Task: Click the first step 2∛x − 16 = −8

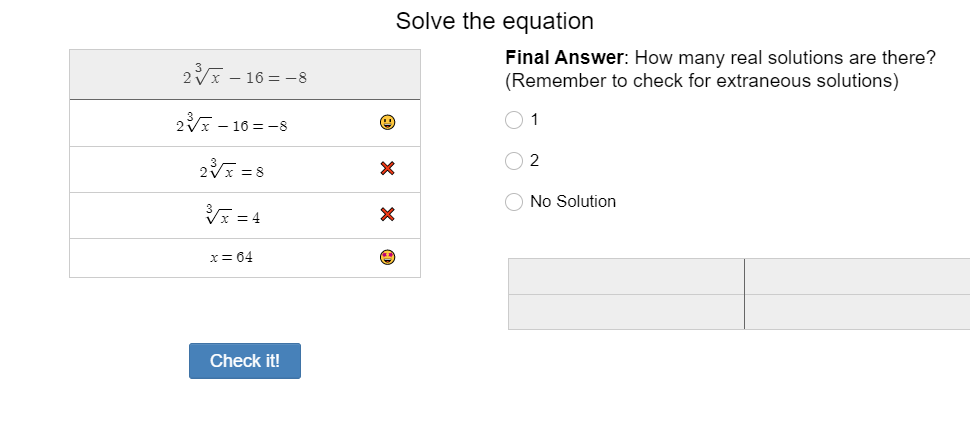Action: pyautogui.click(x=231, y=123)
